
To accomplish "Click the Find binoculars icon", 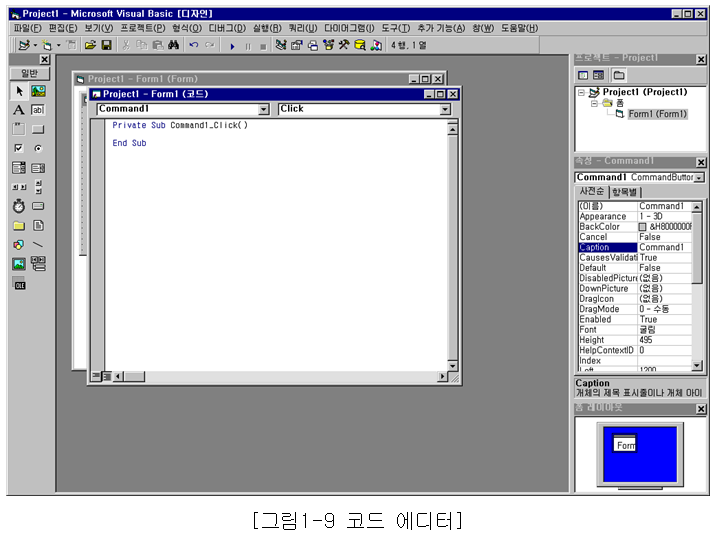I will pos(173,45).
